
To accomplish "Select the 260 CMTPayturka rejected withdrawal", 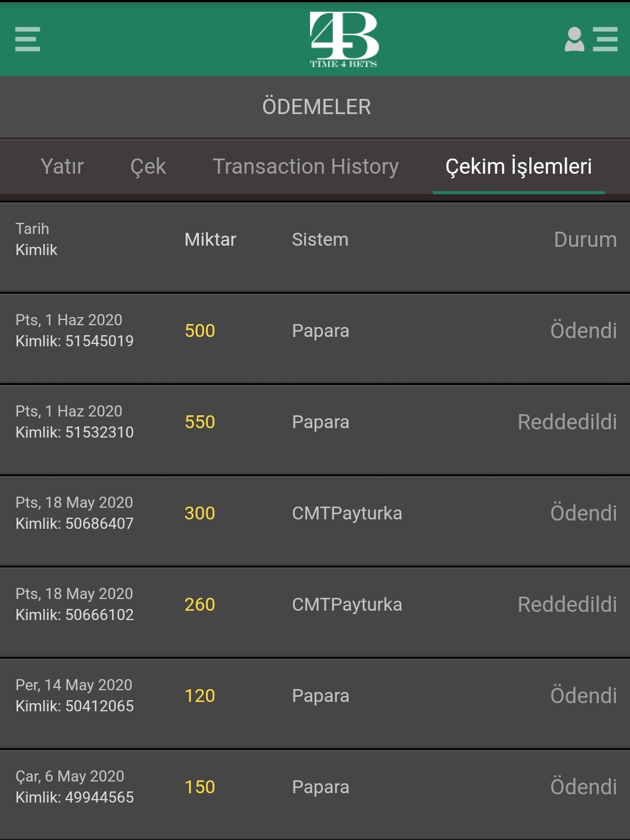I will coord(346,605).
